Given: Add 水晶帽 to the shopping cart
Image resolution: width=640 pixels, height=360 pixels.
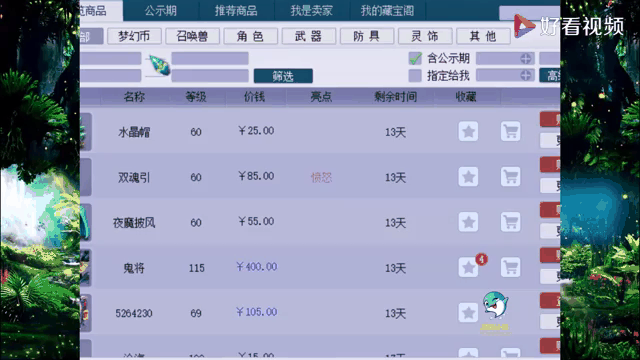Looking at the screenshot, I should click(x=511, y=132).
